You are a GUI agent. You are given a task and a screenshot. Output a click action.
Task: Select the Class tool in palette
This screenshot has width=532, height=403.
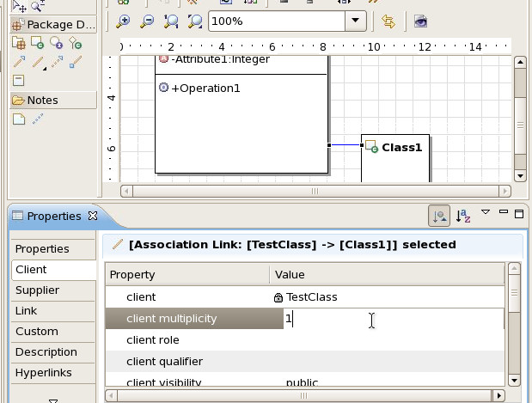(37, 42)
